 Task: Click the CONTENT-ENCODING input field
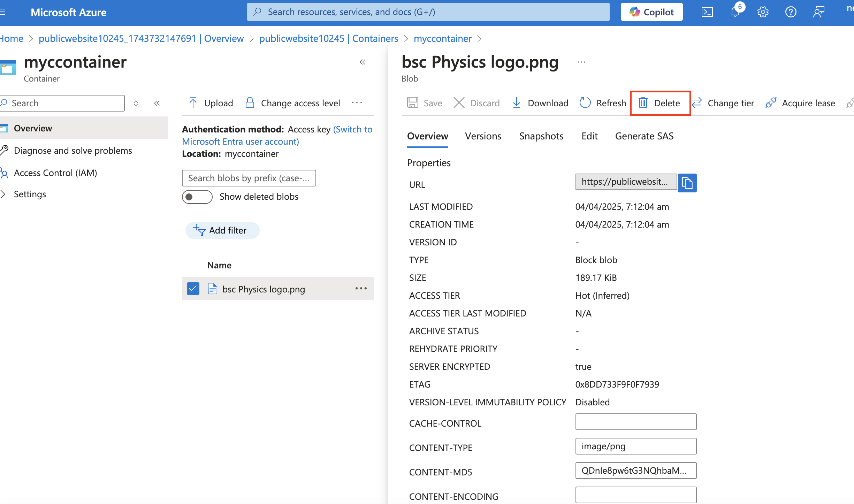point(636,495)
